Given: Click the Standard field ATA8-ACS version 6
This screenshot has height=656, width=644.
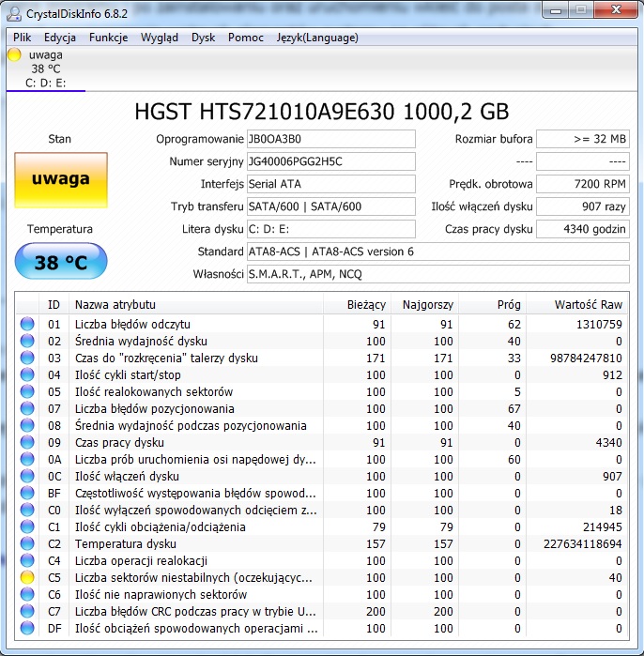Looking at the screenshot, I should [x=438, y=252].
